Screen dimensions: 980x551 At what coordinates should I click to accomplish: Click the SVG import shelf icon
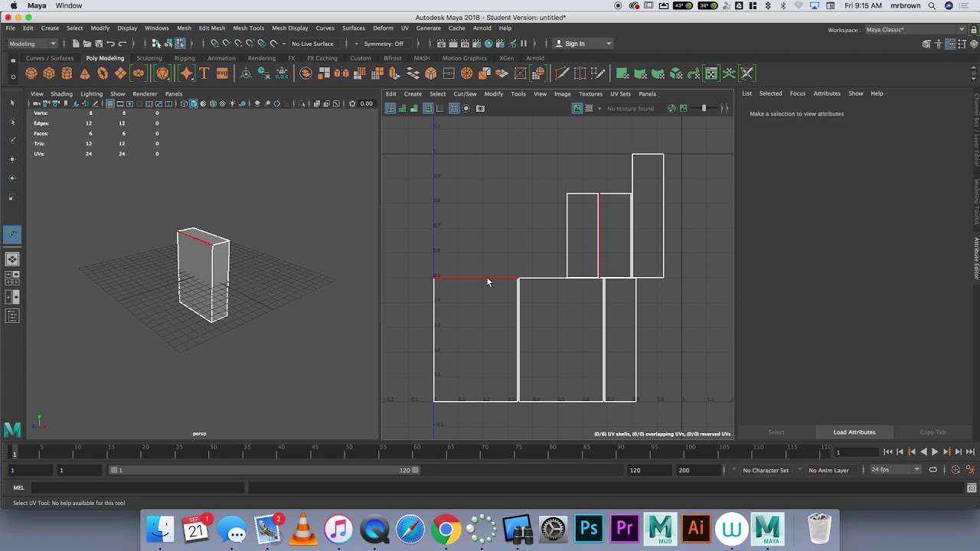click(222, 73)
